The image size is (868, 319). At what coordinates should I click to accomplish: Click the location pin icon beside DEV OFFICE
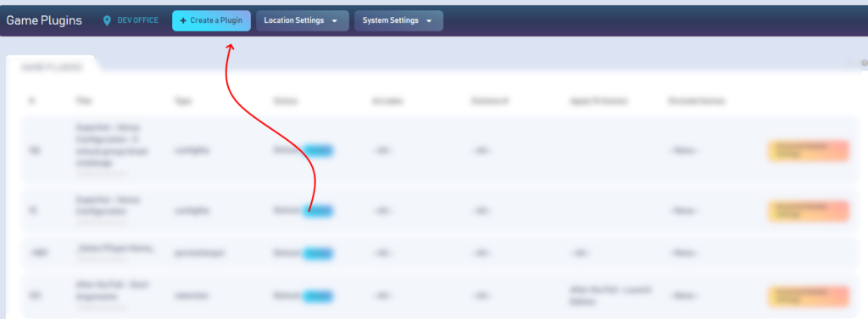pyautogui.click(x=108, y=21)
